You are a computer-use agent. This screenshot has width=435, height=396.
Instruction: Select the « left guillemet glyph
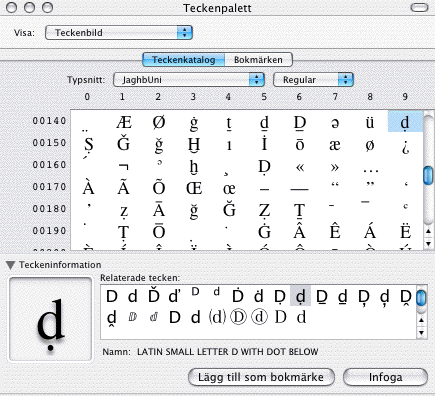click(300, 167)
